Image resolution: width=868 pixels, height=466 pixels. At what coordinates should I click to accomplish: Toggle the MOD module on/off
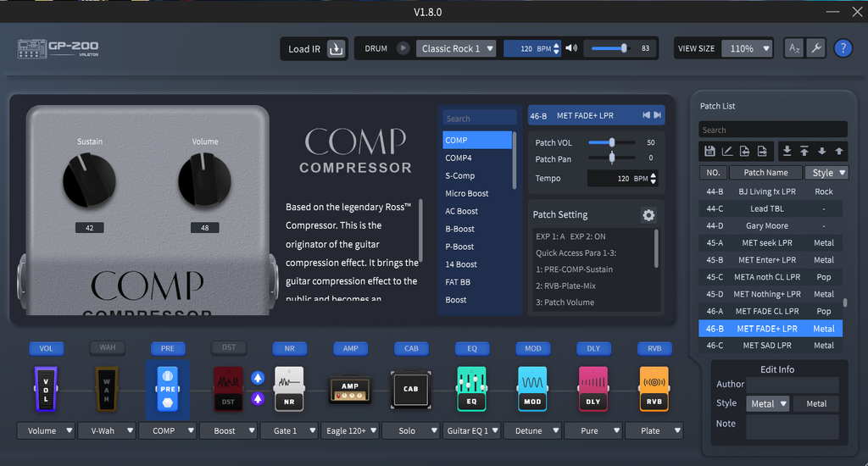point(533,348)
